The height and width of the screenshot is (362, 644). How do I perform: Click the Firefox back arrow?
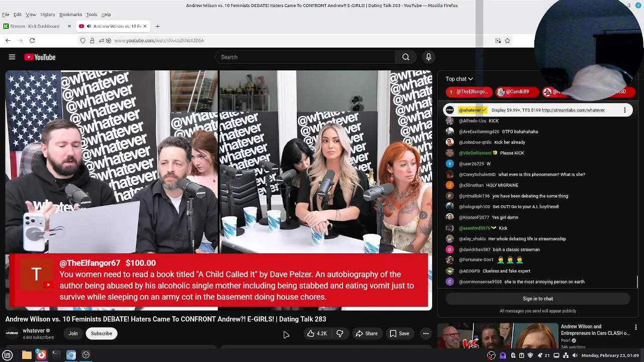pyautogui.click(x=8, y=40)
